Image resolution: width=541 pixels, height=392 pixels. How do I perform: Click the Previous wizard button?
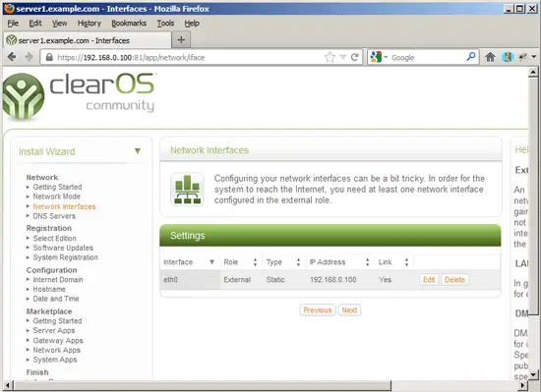[x=318, y=310]
